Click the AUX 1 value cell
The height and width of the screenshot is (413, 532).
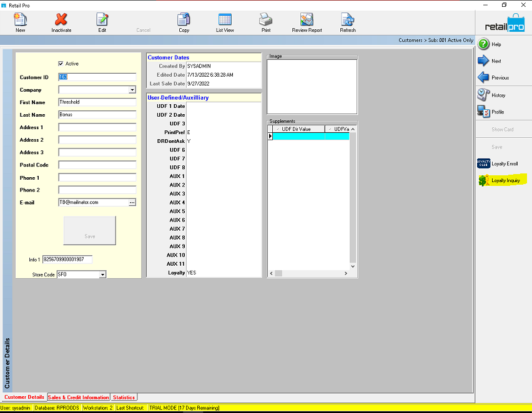click(224, 177)
